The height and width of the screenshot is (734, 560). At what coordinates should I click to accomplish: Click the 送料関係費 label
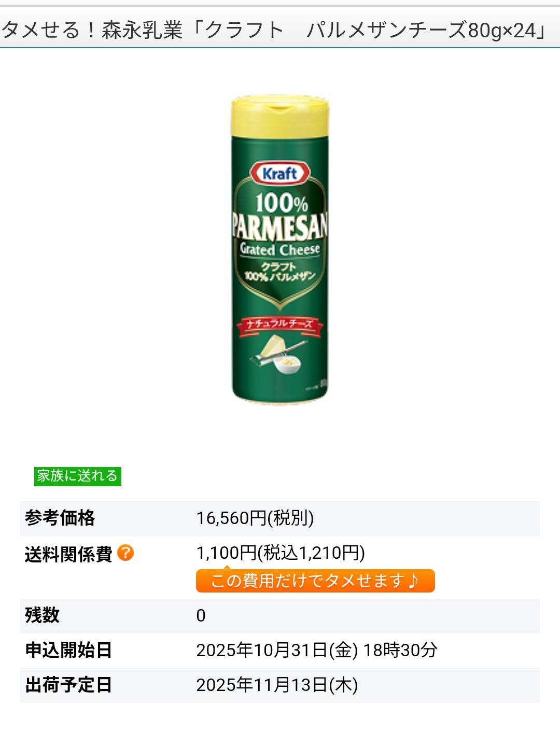coord(68,554)
